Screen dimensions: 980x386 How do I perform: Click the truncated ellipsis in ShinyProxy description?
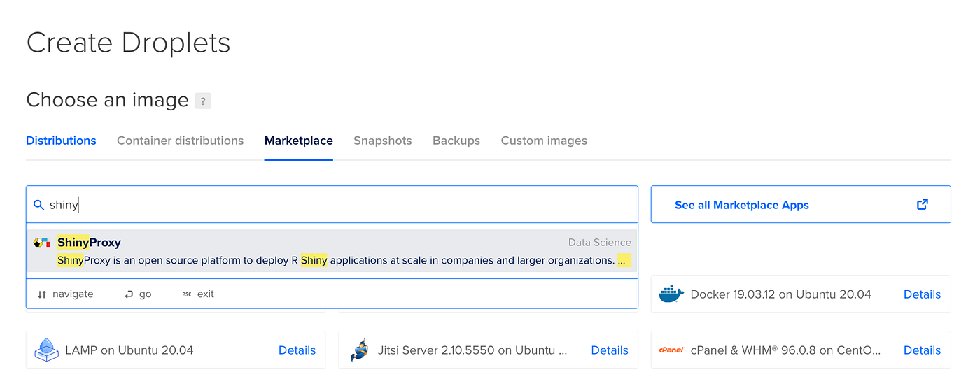[623, 261]
